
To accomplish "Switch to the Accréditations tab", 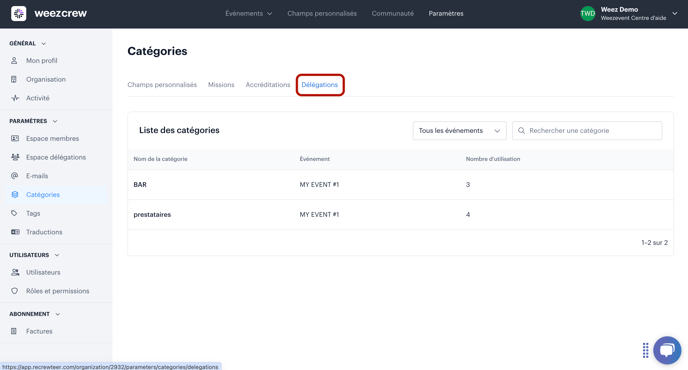I will click(x=268, y=85).
